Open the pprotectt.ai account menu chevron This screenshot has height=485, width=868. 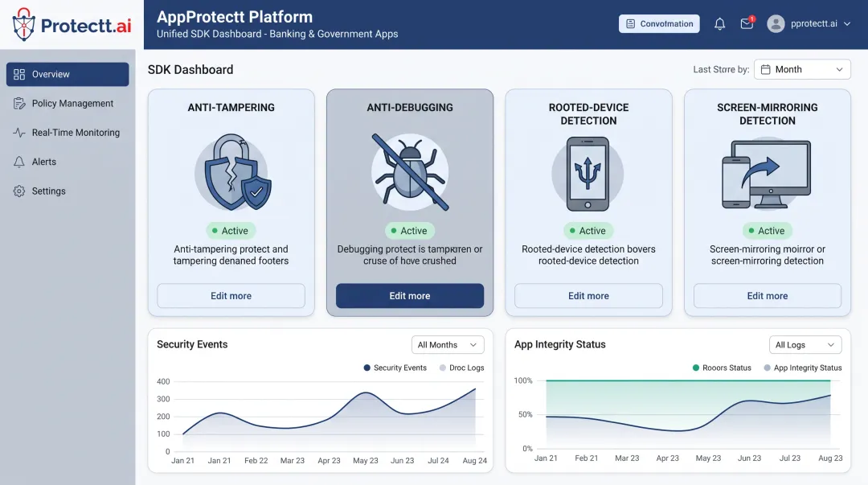coord(847,24)
